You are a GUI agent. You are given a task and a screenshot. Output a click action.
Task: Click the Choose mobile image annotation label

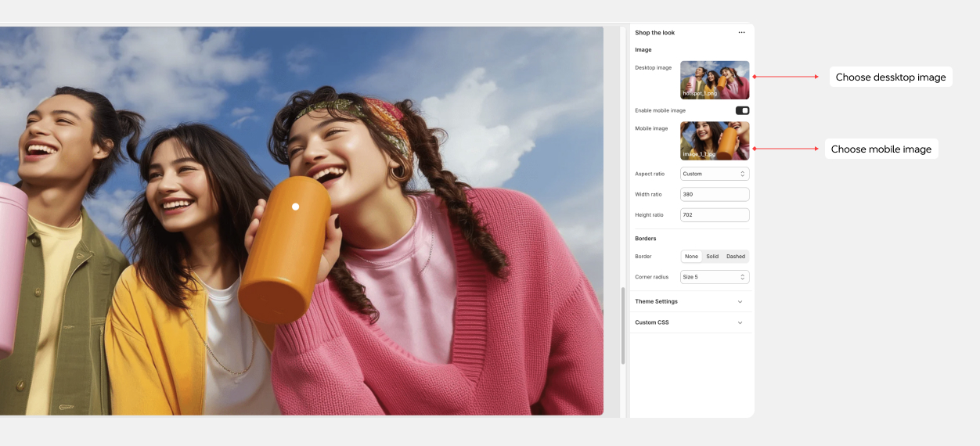pyautogui.click(x=881, y=149)
